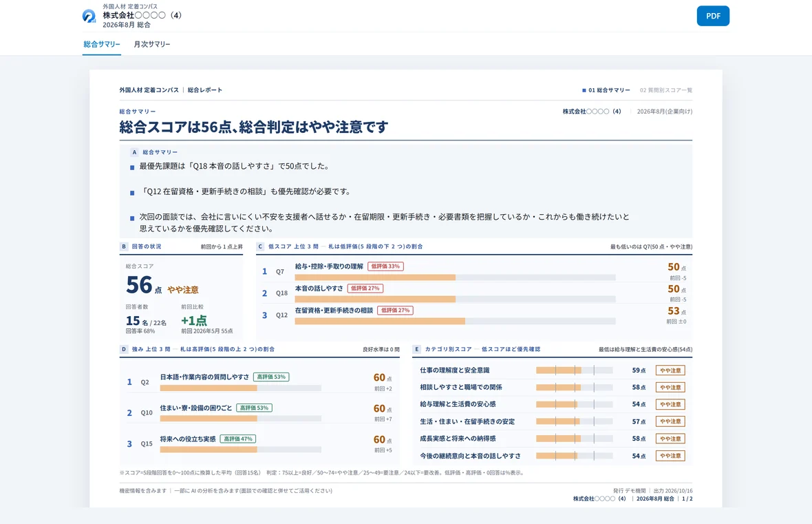Click the 低評価 27% tag beside 本音の話しやすさ
The image size is (812, 524).
(365, 289)
